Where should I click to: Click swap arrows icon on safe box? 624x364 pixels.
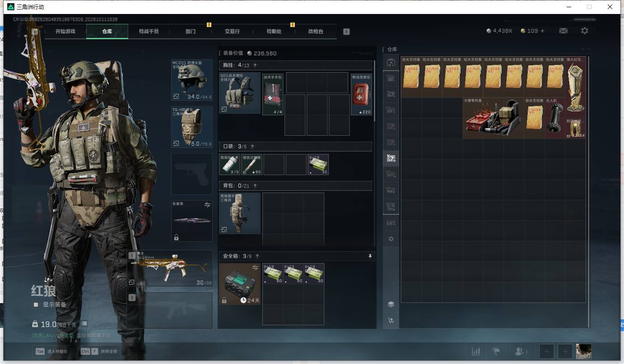[x=255, y=268]
